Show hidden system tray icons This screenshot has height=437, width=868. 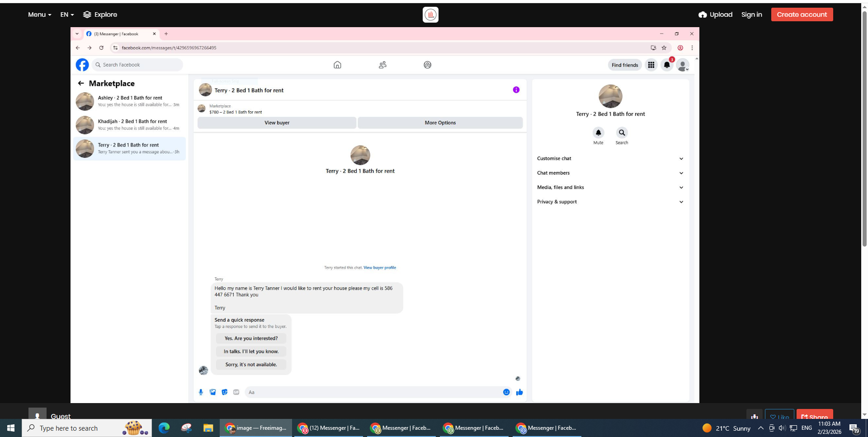pyautogui.click(x=760, y=428)
